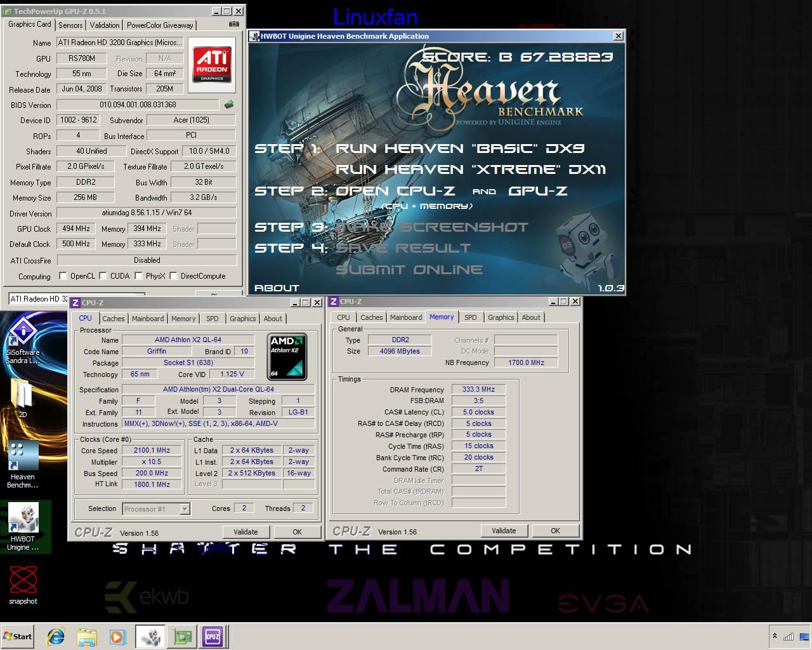Screen dimensions: 812x650
Task: Click Validate in Memory CPU-Z window
Action: (x=504, y=531)
